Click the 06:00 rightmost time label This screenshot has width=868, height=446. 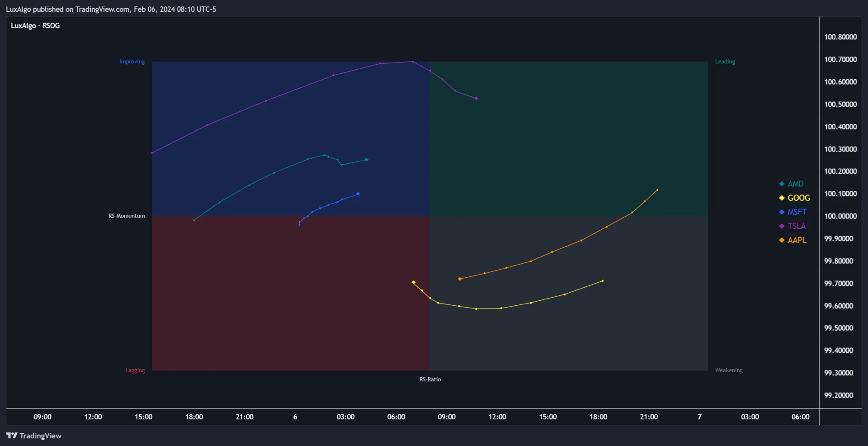coord(800,417)
